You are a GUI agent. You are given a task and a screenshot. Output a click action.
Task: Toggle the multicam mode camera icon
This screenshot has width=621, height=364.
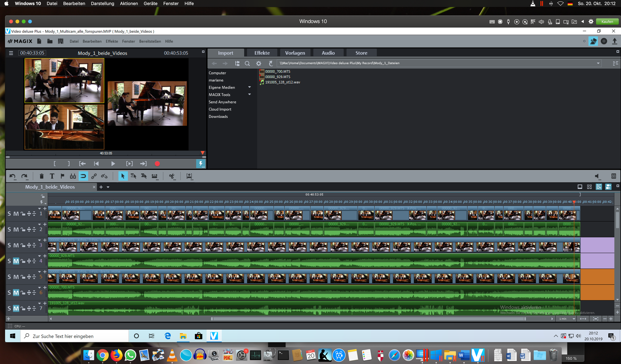pyautogui.click(x=609, y=187)
